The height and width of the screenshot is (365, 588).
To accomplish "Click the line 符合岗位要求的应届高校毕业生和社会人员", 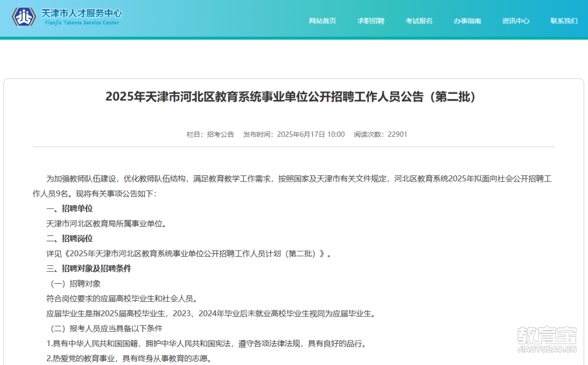I will [122, 299].
